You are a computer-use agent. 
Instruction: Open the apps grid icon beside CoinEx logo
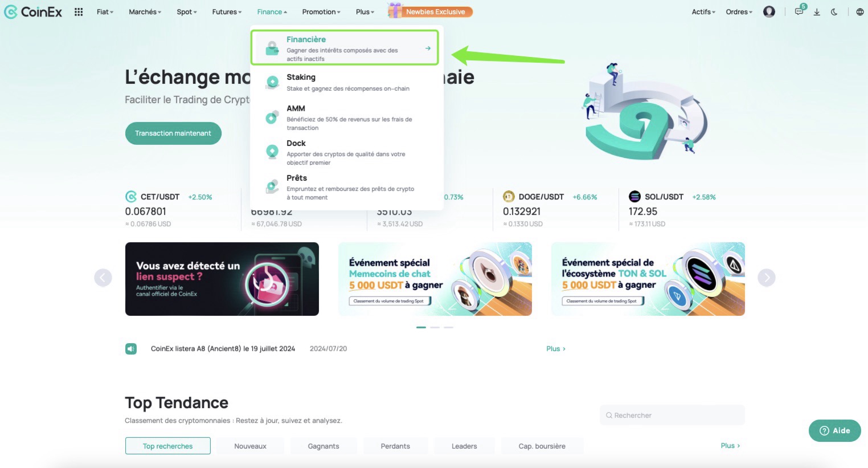point(79,11)
